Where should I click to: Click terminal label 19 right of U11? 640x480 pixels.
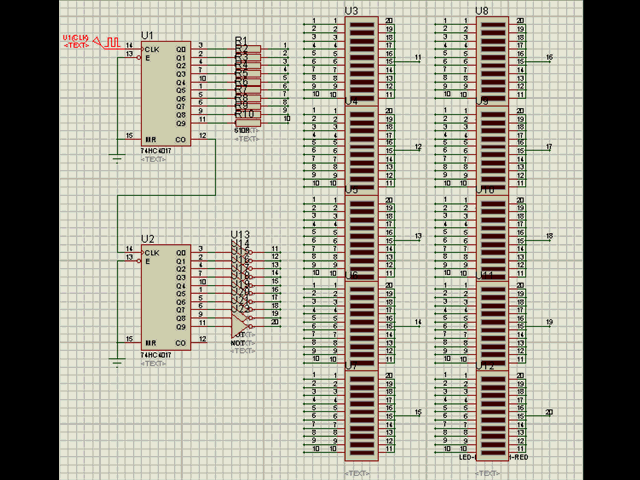click(x=549, y=322)
